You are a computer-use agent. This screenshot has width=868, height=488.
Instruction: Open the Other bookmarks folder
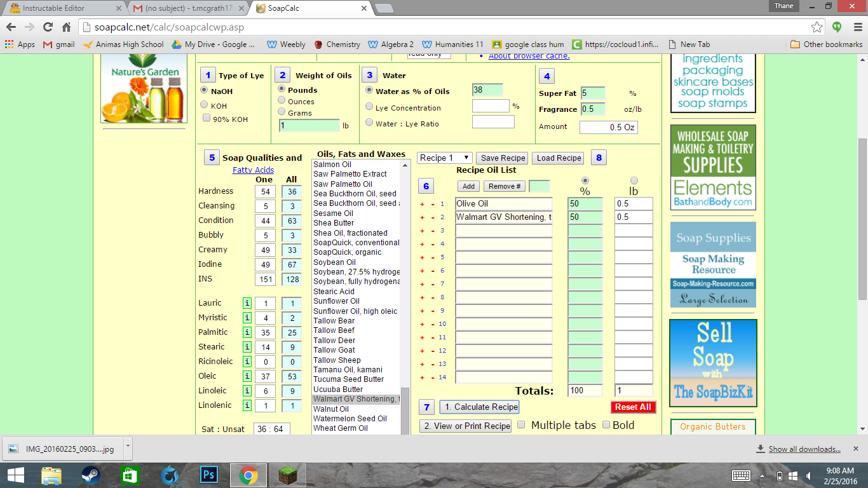[826, 44]
